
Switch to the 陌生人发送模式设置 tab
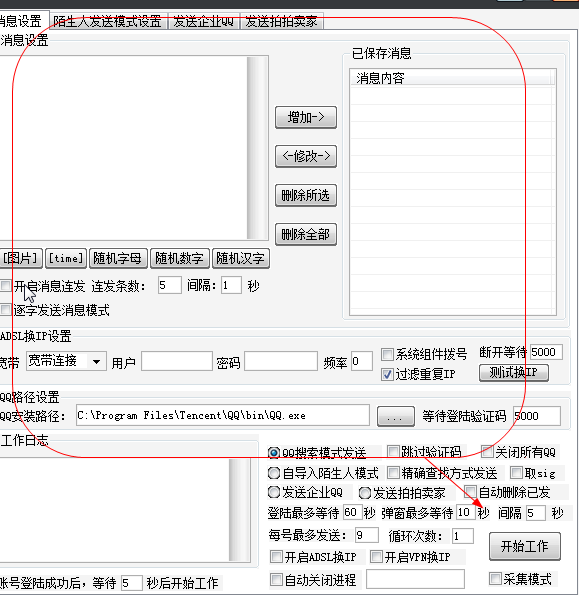click(107, 21)
